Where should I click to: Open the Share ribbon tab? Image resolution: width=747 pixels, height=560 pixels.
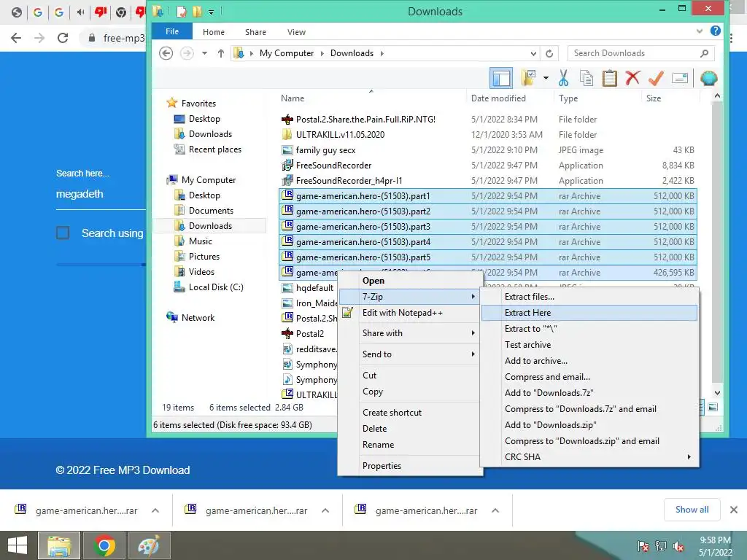(255, 32)
